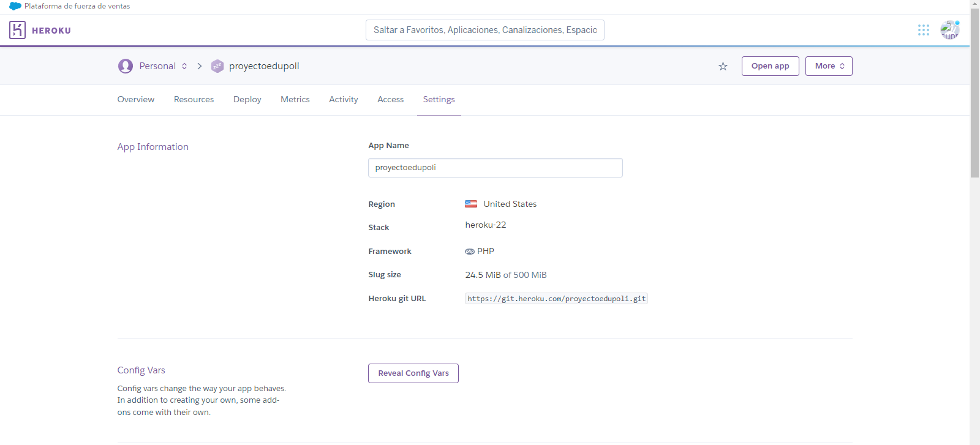The image size is (980, 445).
Task: Select the Heroku git URL text
Action: pyautogui.click(x=556, y=299)
